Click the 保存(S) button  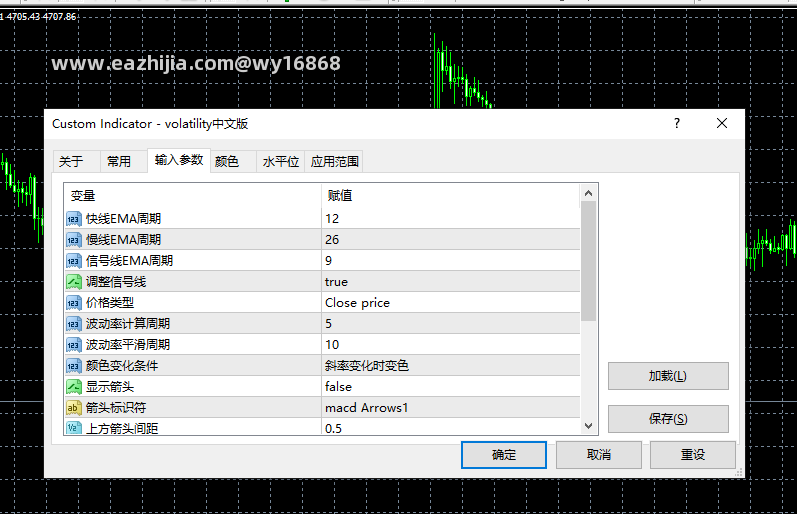(668, 419)
